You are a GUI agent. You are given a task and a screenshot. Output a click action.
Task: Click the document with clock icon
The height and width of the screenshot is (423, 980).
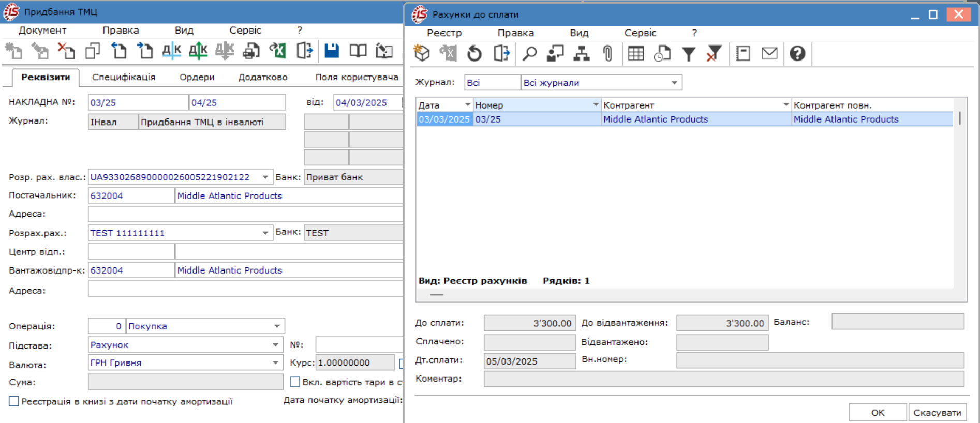pos(662,53)
